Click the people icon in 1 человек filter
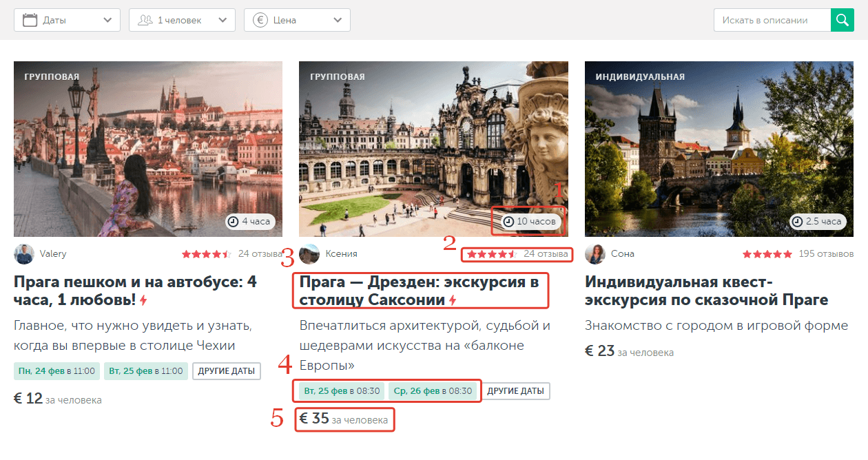Viewport: 868px width, 460px height. coord(145,20)
